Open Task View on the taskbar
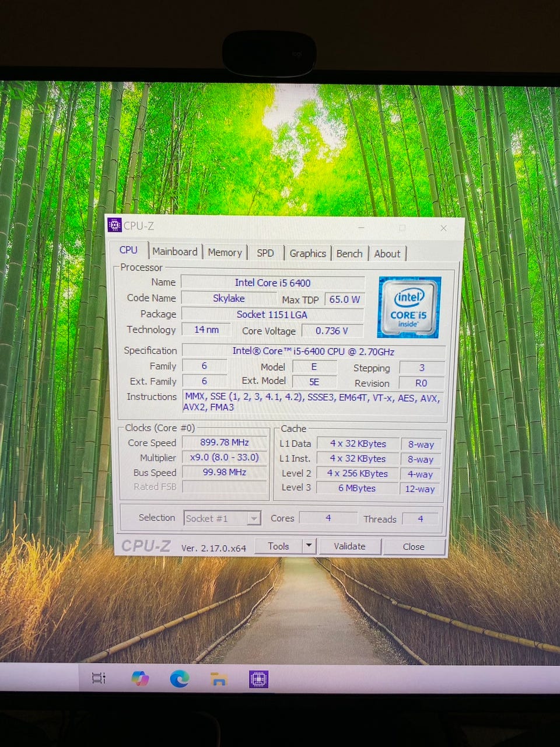This screenshot has height=747, width=560. (99, 678)
